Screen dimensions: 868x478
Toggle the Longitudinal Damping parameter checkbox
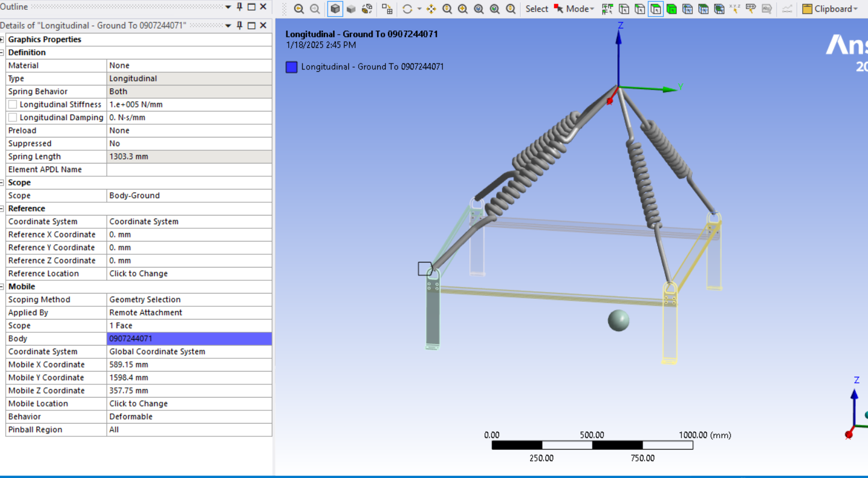(x=13, y=117)
